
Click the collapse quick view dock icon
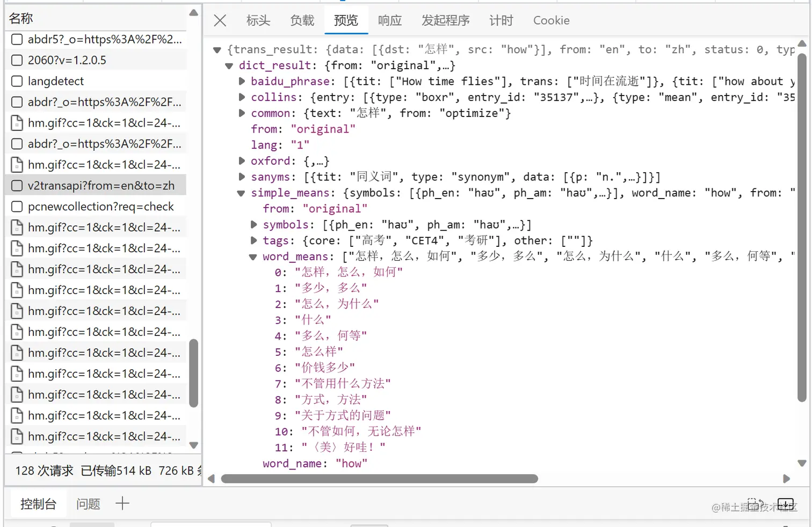tap(786, 504)
